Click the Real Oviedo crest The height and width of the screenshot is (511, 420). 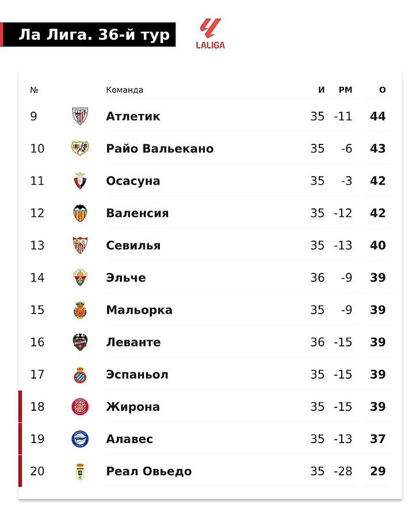point(80,471)
